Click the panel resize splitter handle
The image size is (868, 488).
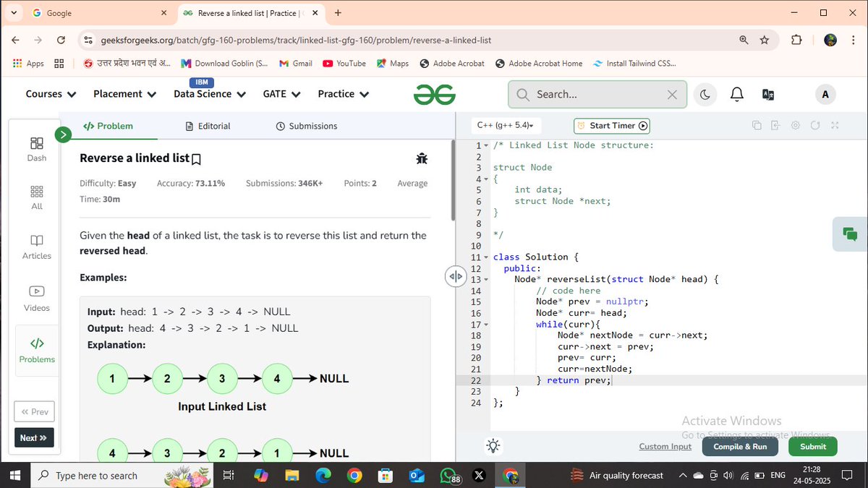[455, 276]
